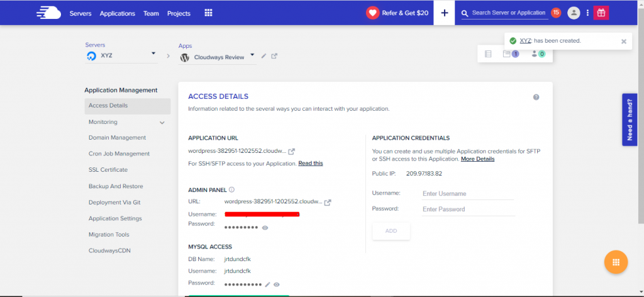Open the Servers menu in top bar
The width and height of the screenshot is (644, 297).
pos(80,13)
